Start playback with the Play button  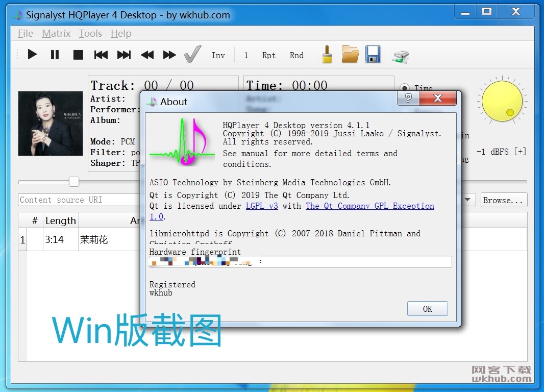[x=32, y=55]
